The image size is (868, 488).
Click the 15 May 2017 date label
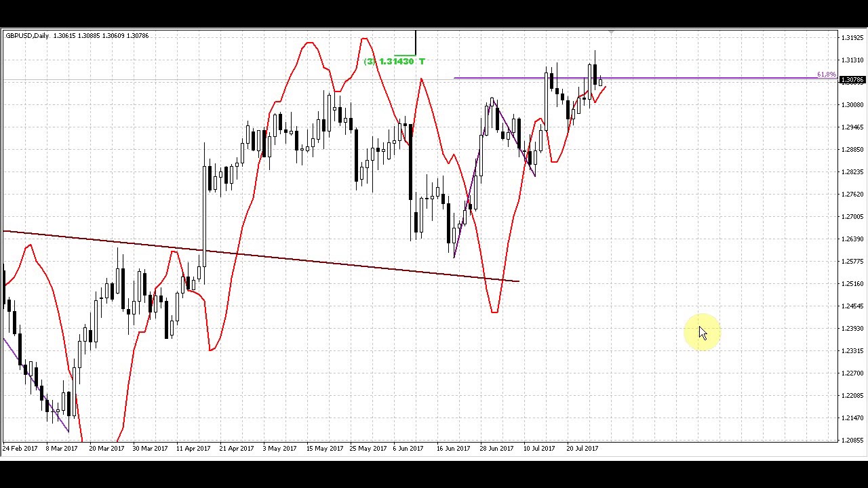point(324,449)
